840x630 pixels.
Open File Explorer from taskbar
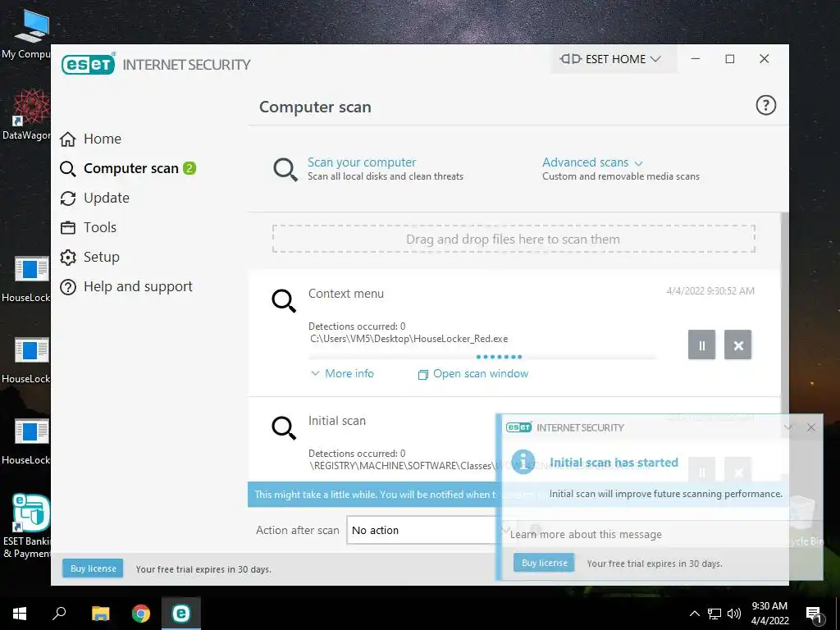click(100, 614)
